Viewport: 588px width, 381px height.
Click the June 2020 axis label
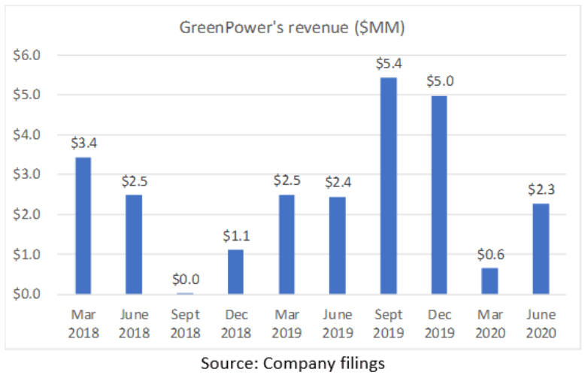point(541,323)
